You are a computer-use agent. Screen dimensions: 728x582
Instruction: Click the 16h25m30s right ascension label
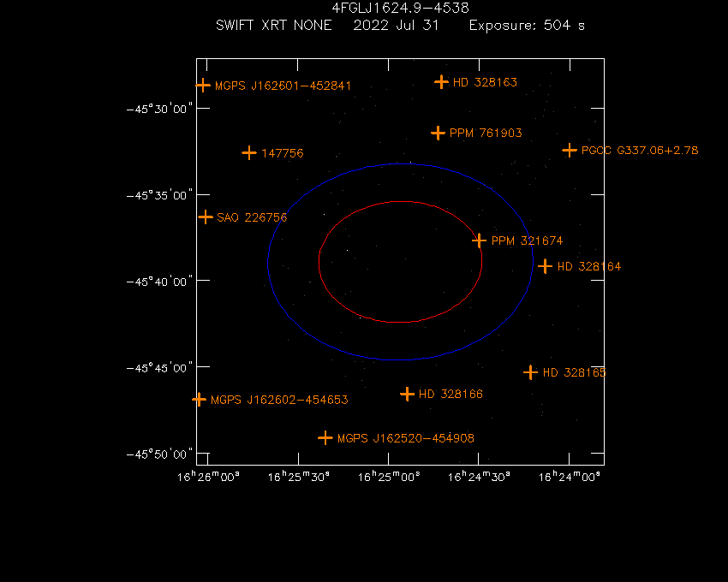pyautogui.click(x=299, y=477)
